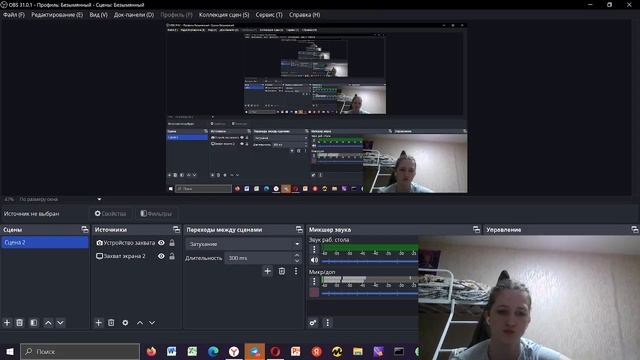Lock the Захват экрана 2 source
The width and height of the screenshot is (640, 360).
pos(172,256)
